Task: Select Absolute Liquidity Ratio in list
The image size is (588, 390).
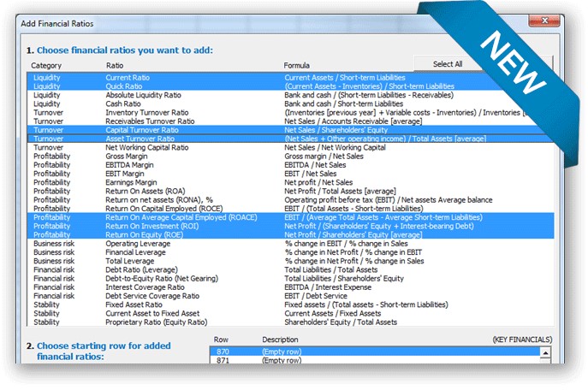Action: pyautogui.click(x=143, y=95)
